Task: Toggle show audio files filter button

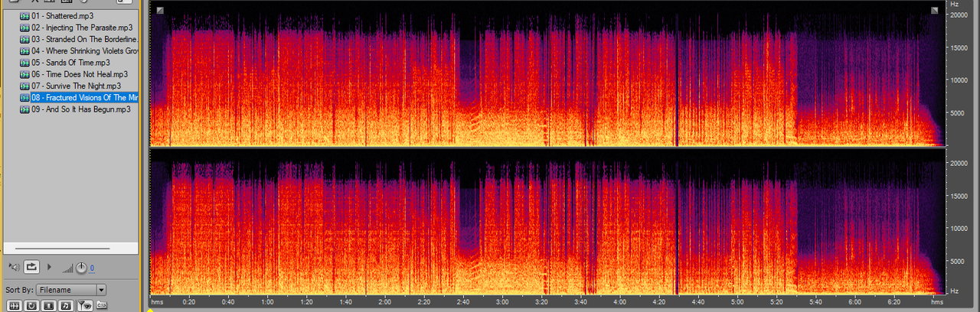Action: tap(14, 306)
